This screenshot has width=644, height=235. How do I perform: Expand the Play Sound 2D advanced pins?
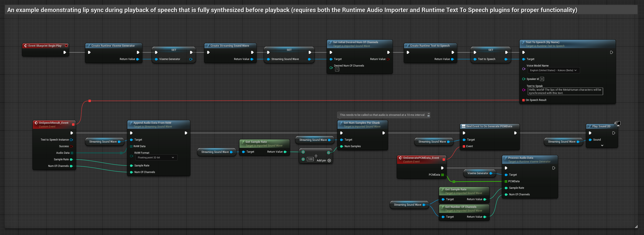tap(602, 145)
